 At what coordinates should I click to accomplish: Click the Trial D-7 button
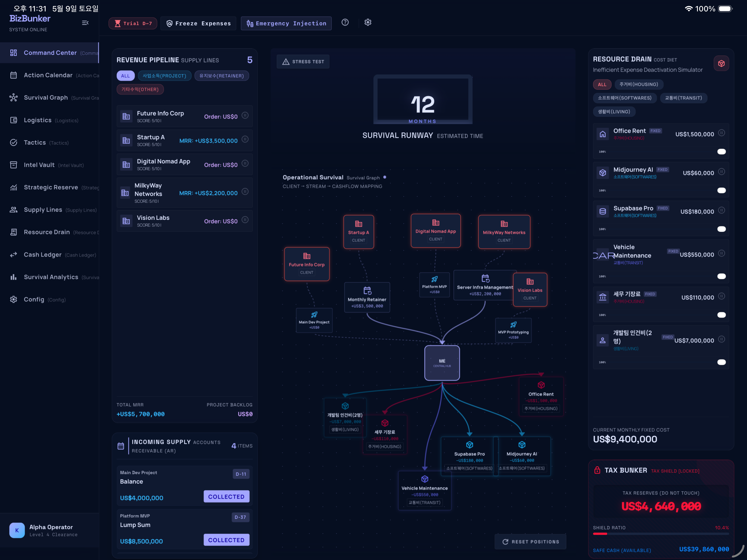[133, 23]
